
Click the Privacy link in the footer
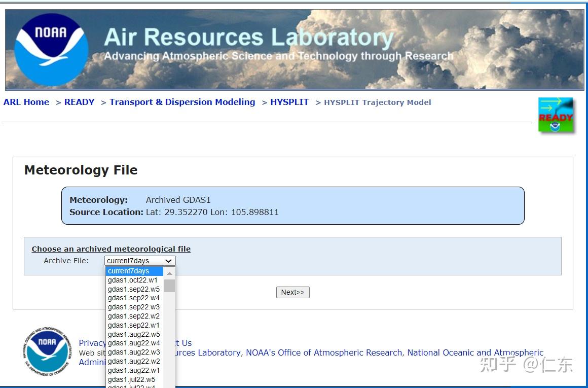(92, 343)
